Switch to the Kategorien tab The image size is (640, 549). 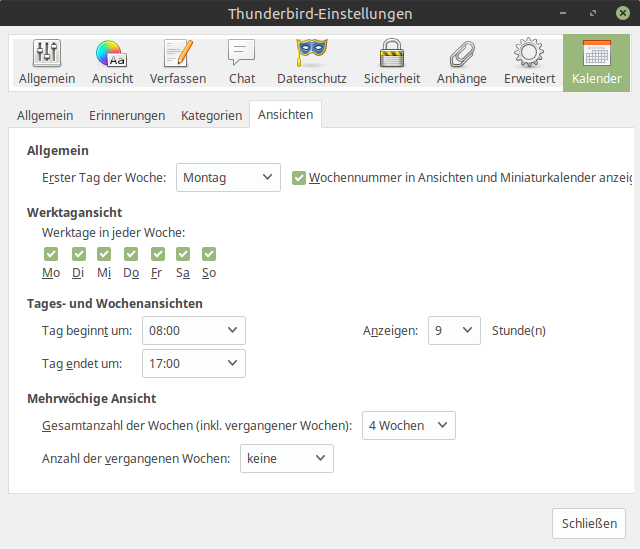(x=211, y=116)
